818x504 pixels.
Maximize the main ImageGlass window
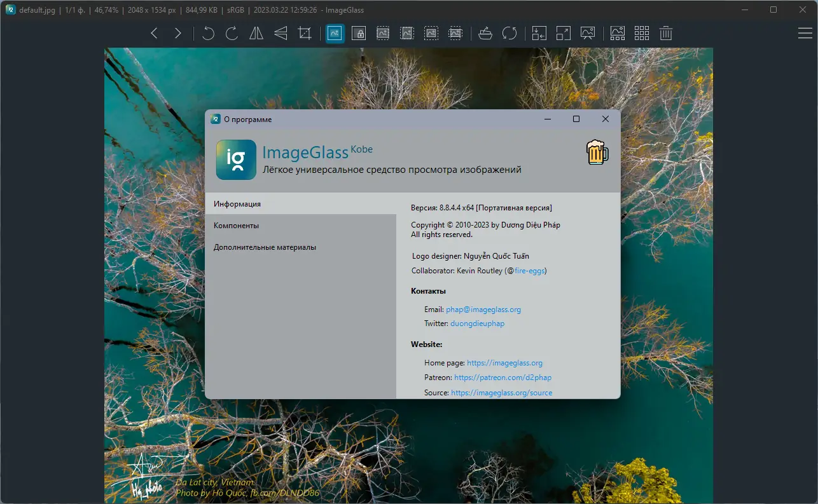click(x=773, y=10)
